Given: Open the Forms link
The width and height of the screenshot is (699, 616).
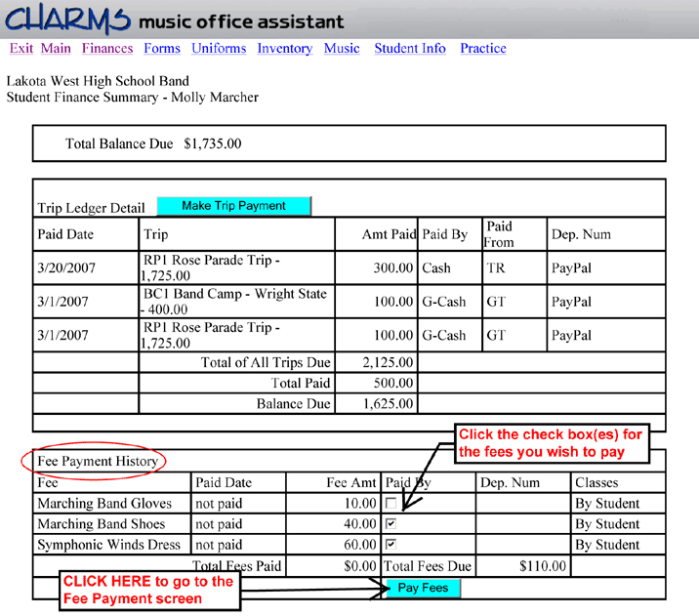Looking at the screenshot, I should [x=162, y=48].
